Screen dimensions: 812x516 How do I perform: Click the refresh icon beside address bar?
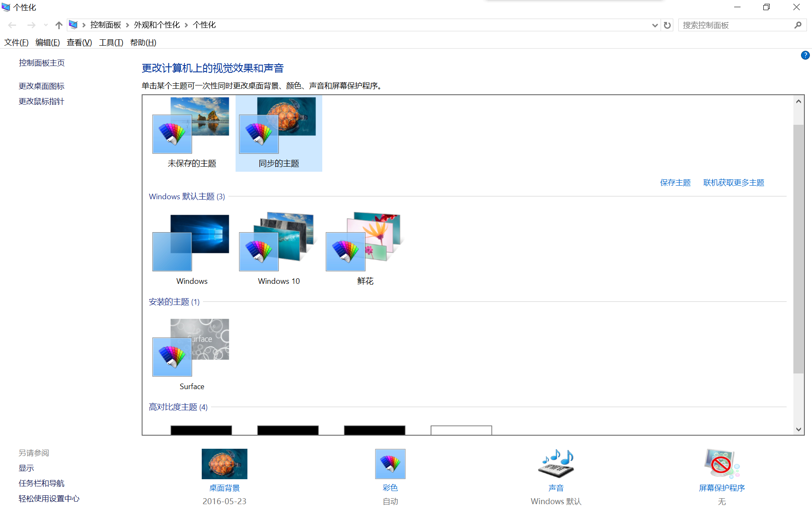point(667,25)
